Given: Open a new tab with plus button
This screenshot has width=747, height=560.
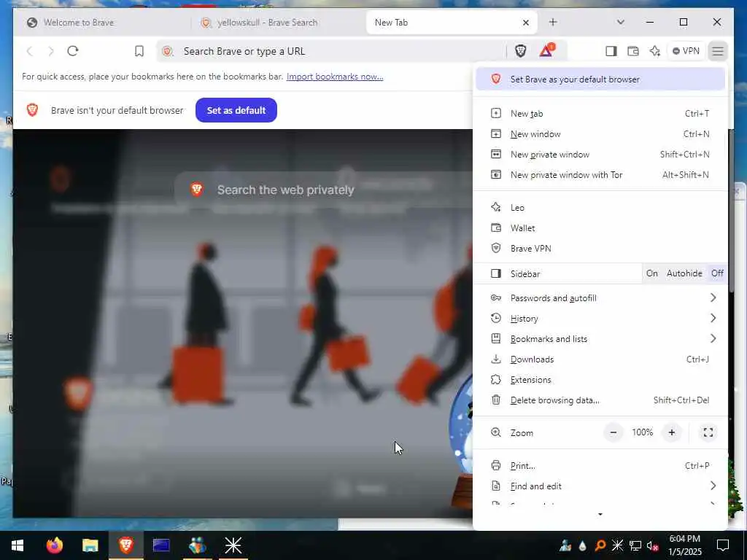Looking at the screenshot, I should pos(553,22).
